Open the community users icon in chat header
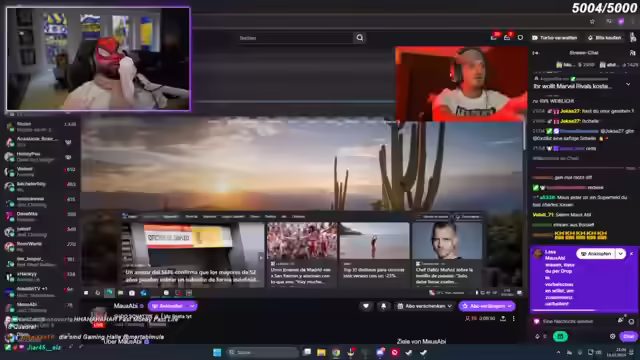 click(x=632, y=53)
